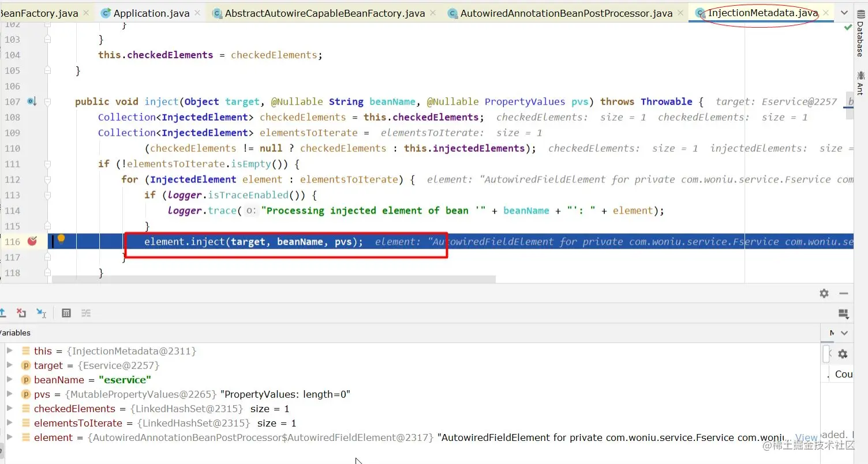Image resolution: width=868 pixels, height=464 pixels.
Task: Click 'isTraceEnabled' on line 113
Action: point(248,195)
